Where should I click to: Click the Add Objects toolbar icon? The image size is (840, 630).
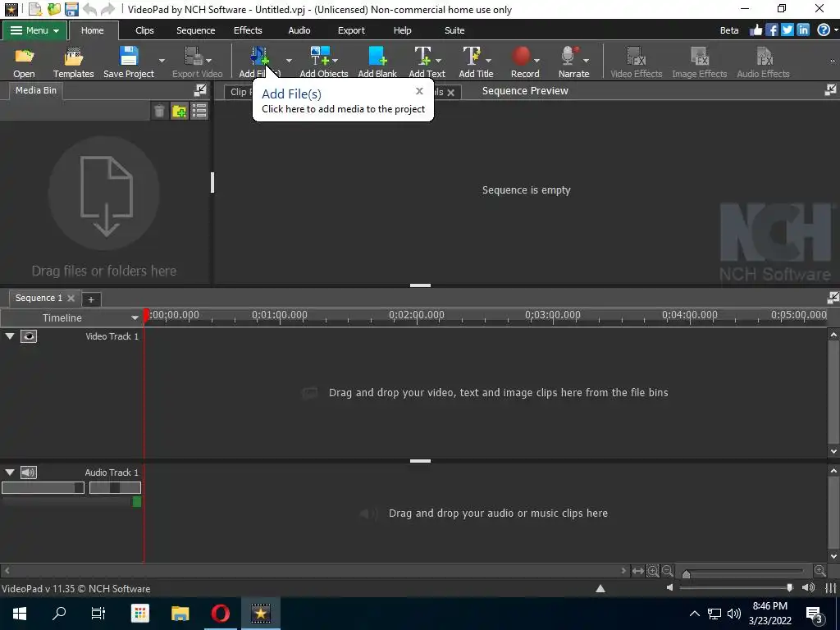(320, 56)
